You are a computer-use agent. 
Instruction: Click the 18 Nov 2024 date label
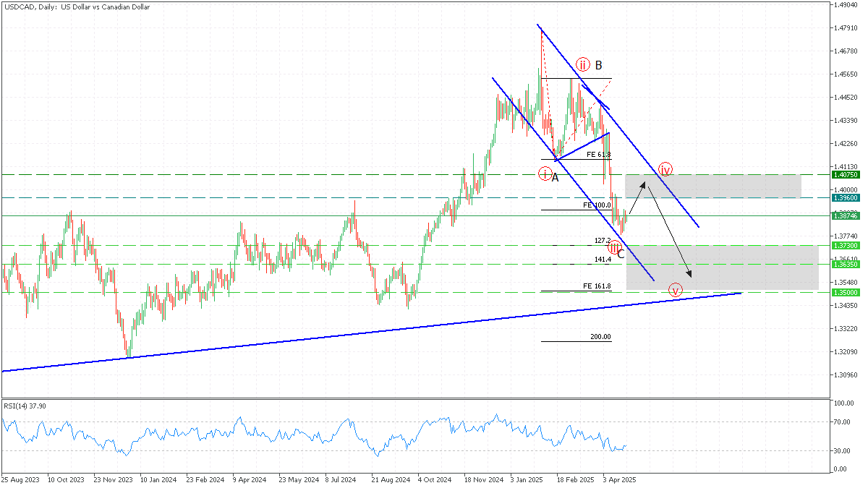[484, 479]
